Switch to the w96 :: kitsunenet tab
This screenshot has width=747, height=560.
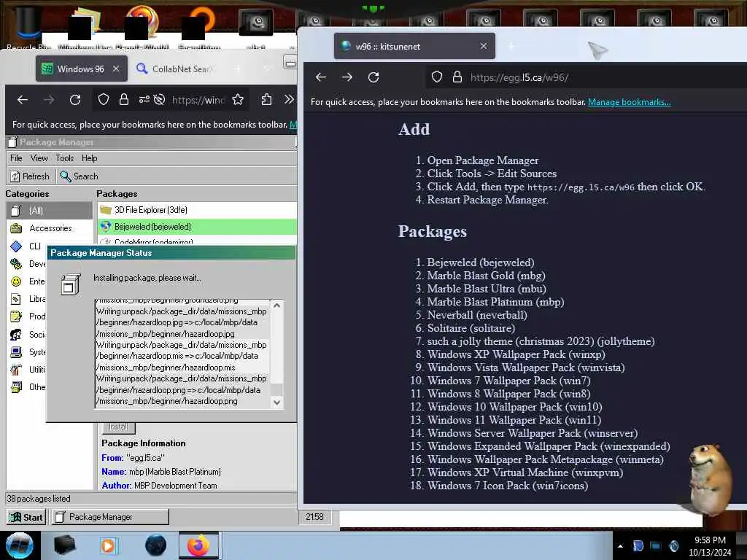pyautogui.click(x=414, y=46)
